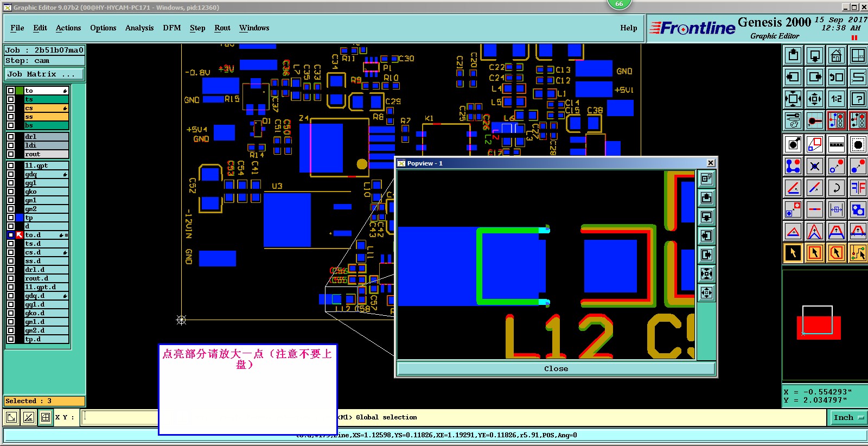Click the Selected : 3 status label
This screenshot has height=446, width=868.
point(44,401)
